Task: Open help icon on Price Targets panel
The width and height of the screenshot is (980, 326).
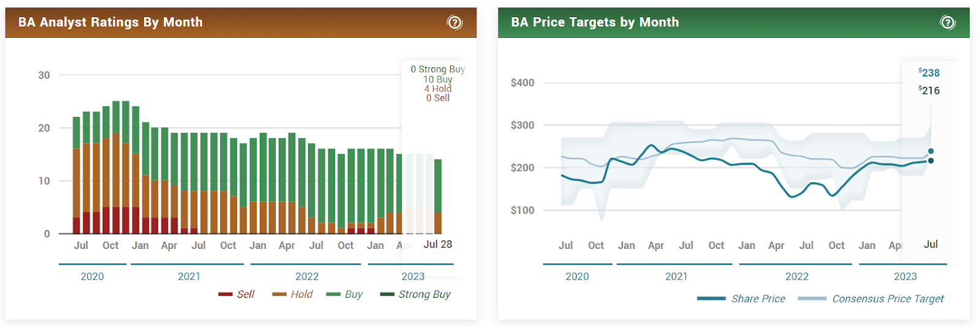Action: coord(948,23)
